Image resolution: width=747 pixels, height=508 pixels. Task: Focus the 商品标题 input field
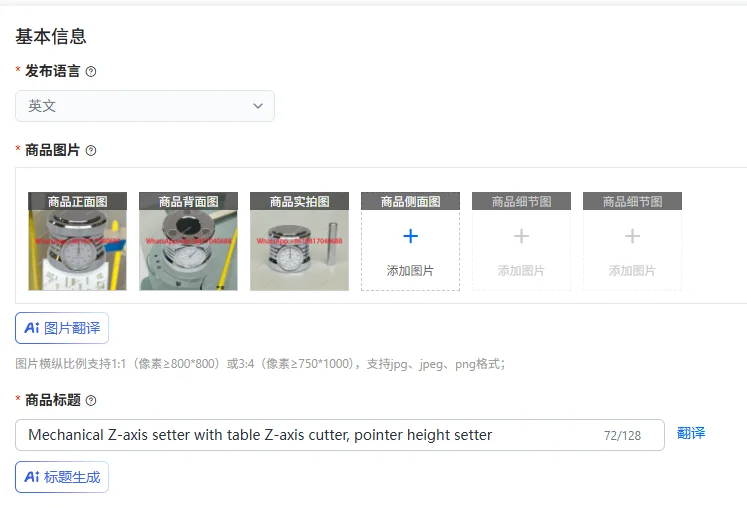click(x=340, y=435)
